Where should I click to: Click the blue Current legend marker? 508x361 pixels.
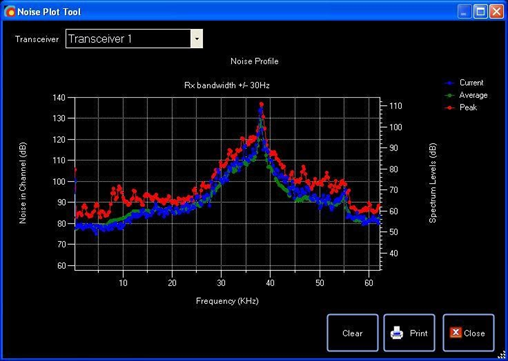click(450, 83)
